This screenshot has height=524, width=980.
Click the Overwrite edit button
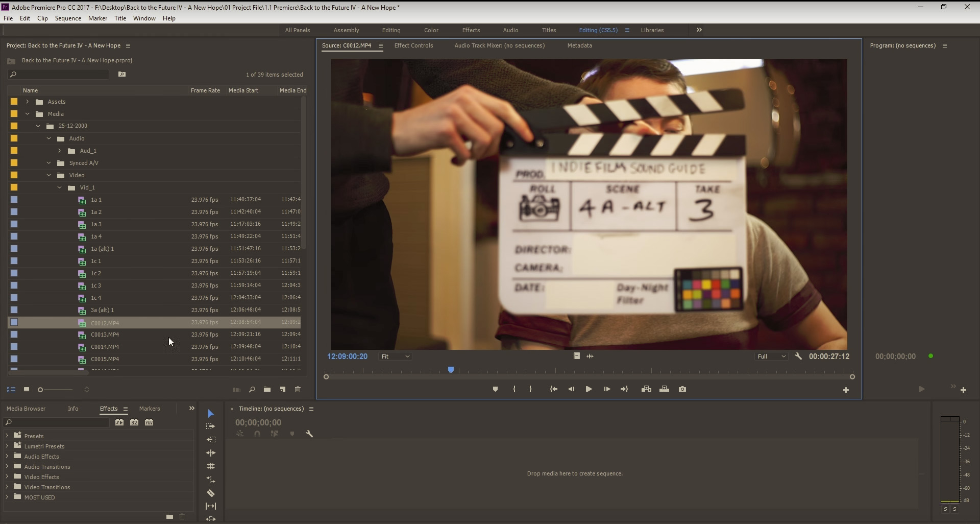click(x=664, y=389)
